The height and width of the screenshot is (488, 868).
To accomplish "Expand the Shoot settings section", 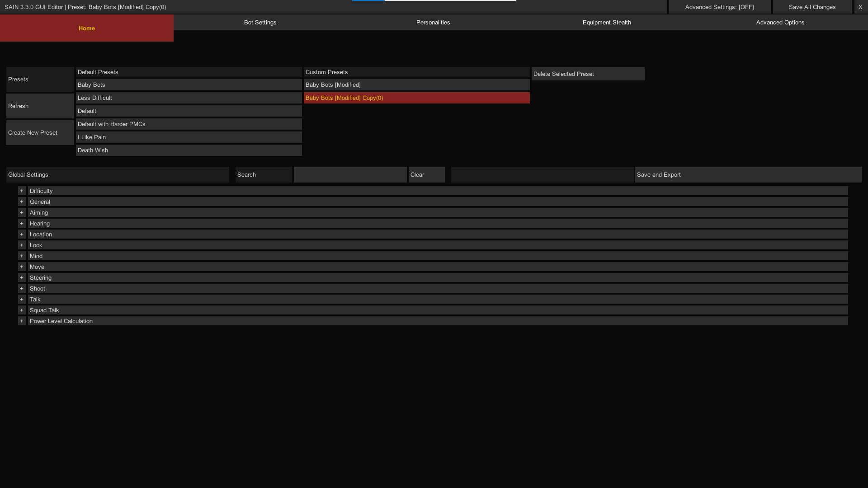I will click(22, 289).
